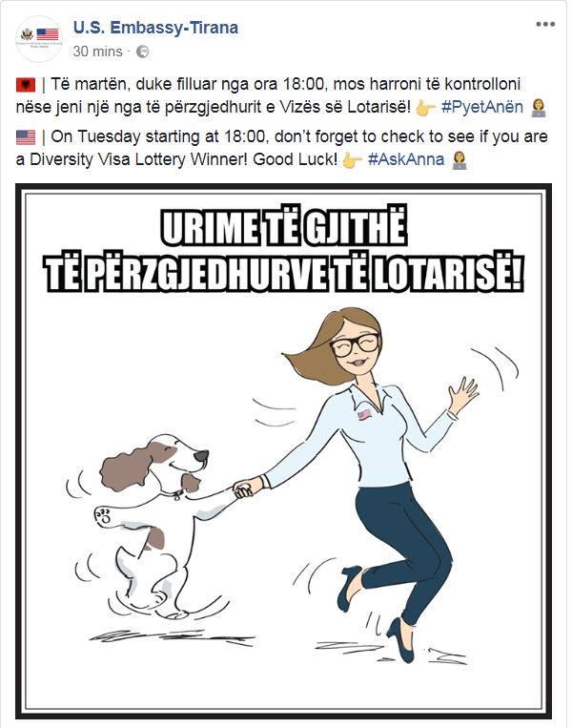Click the woman emoji after #PyetAnën

[538, 108]
